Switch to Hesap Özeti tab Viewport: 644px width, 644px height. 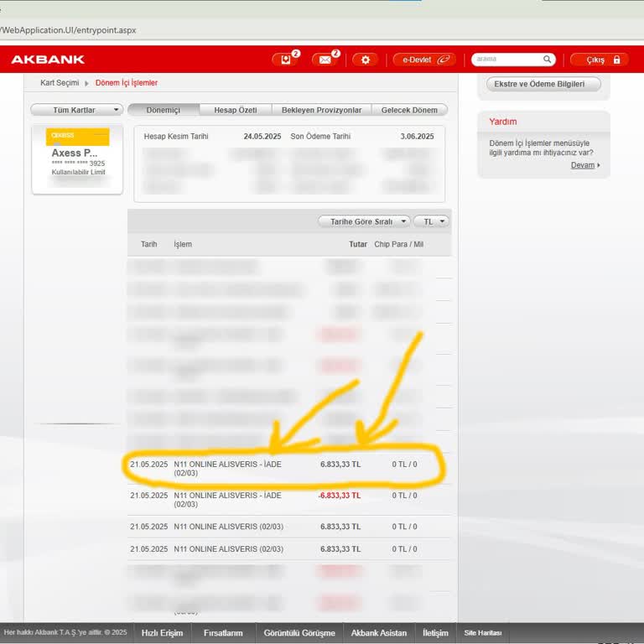236,110
